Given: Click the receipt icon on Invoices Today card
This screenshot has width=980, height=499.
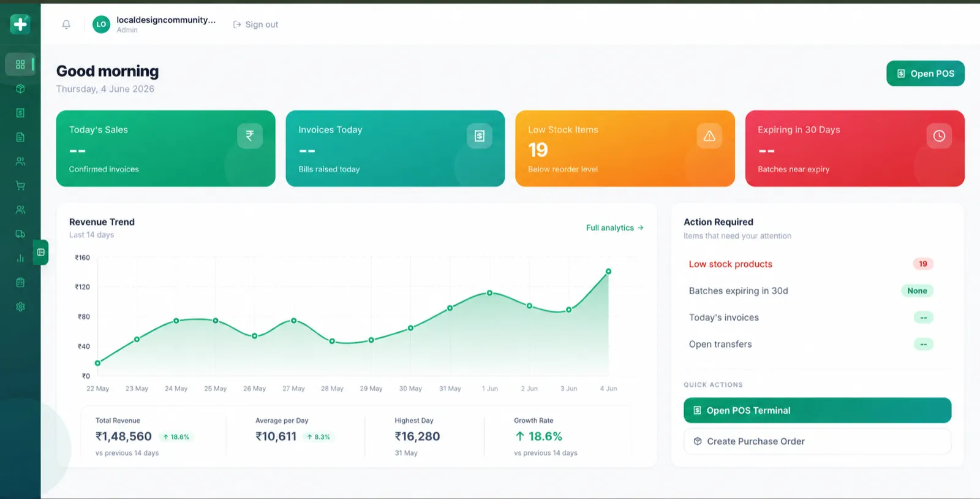Looking at the screenshot, I should 480,135.
